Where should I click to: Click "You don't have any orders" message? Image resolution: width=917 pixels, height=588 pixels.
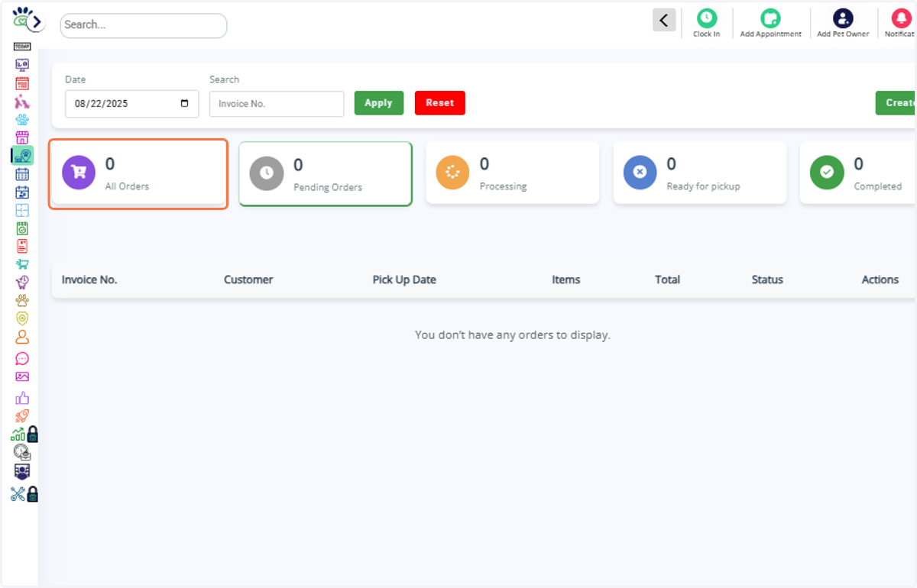pyautogui.click(x=513, y=334)
